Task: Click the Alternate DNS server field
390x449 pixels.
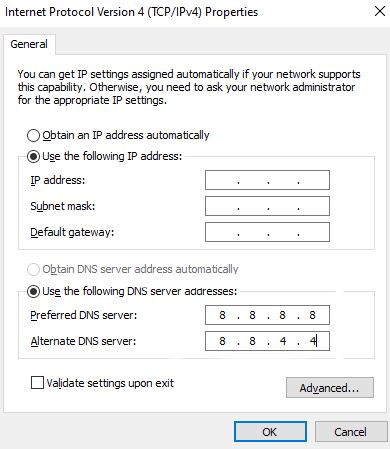Action: point(267,341)
